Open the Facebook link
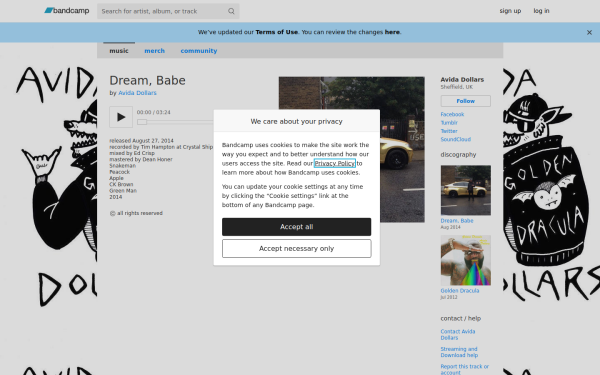This screenshot has width=600, height=375. pos(452,114)
